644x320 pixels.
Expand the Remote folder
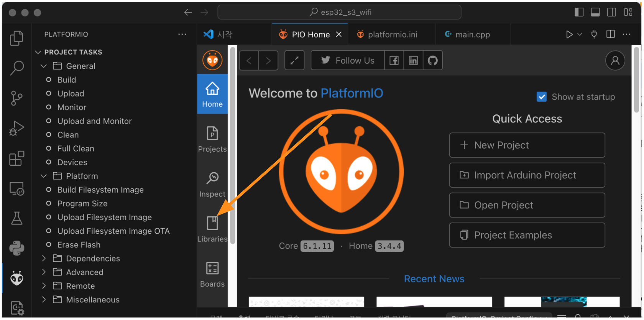pos(44,286)
